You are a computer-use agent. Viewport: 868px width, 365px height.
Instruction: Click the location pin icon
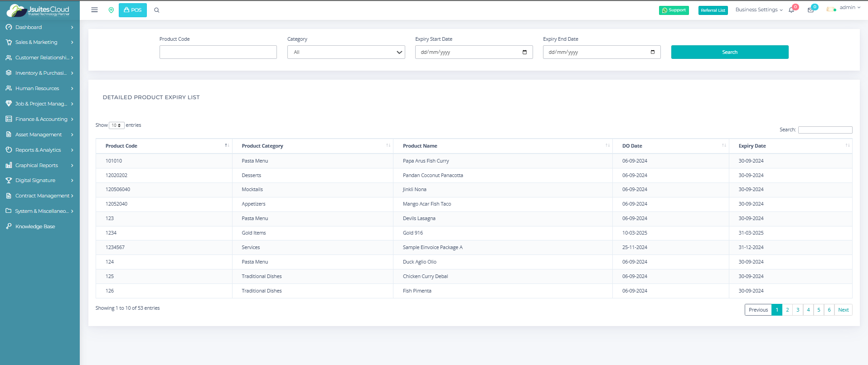coord(111,10)
